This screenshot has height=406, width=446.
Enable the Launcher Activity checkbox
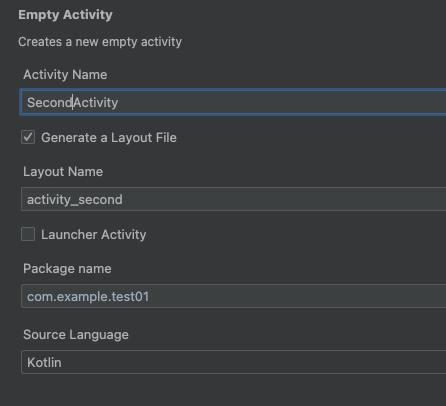[x=28, y=234]
